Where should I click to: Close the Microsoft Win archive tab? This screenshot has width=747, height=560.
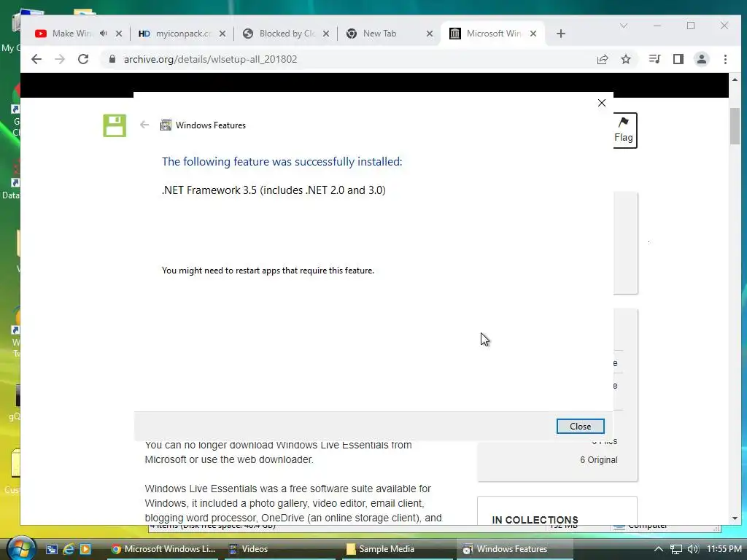[x=533, y=34]
